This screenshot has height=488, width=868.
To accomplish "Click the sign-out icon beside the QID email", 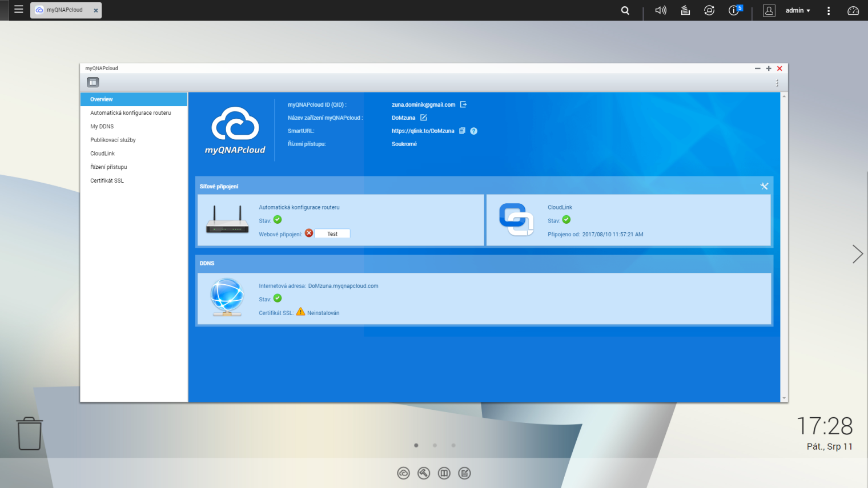I will coord(463,104).
